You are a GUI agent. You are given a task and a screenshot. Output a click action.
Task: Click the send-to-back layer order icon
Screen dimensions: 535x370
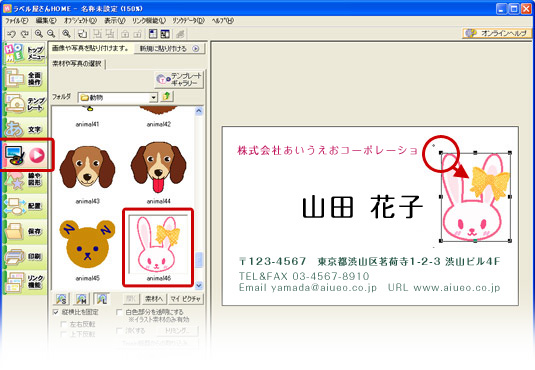pos(110,34)
